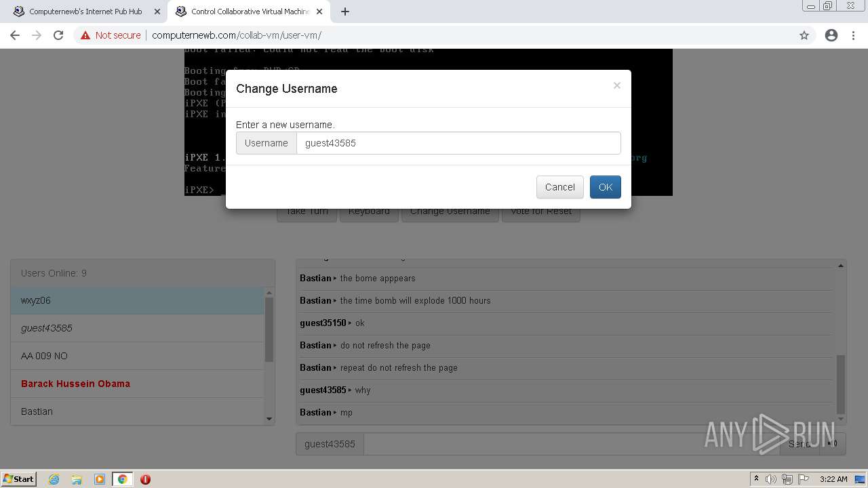Open the Chrome three-dot menu
The image size is (868, 488).
pos(854,35)
